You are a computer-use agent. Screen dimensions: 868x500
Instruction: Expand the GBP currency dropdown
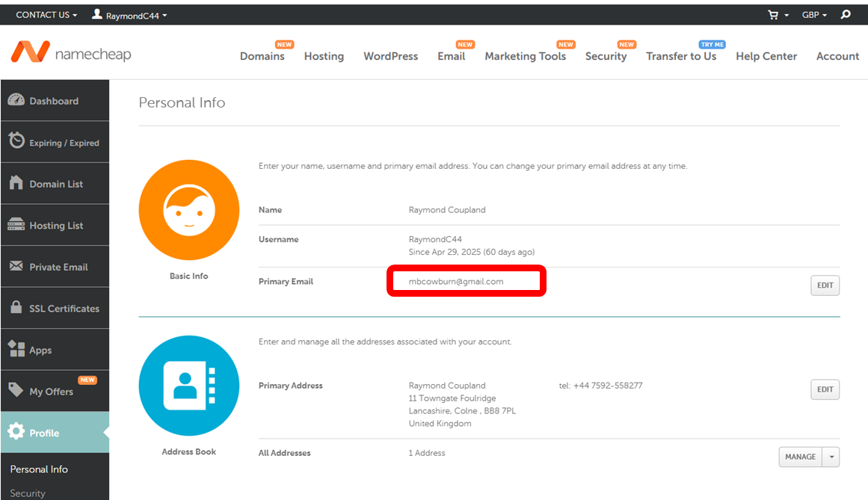point(814,15)
